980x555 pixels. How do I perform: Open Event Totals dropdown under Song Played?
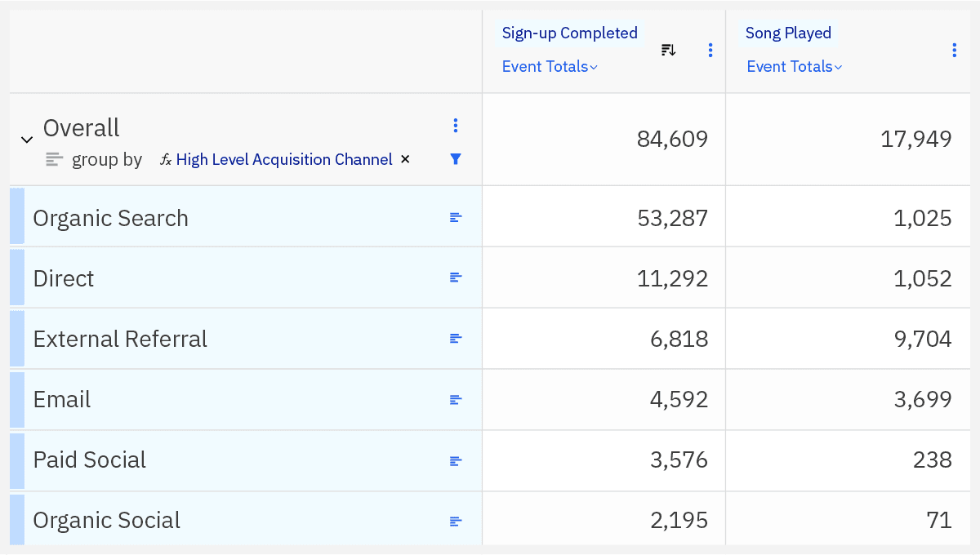click(793, 66)
